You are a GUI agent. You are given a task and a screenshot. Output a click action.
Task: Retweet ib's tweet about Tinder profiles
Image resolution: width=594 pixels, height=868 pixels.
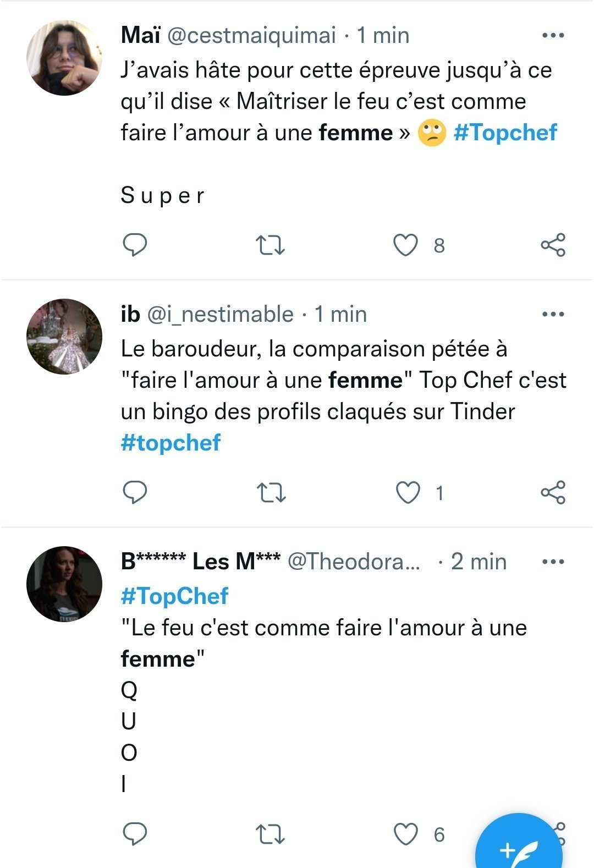(271, 492)
